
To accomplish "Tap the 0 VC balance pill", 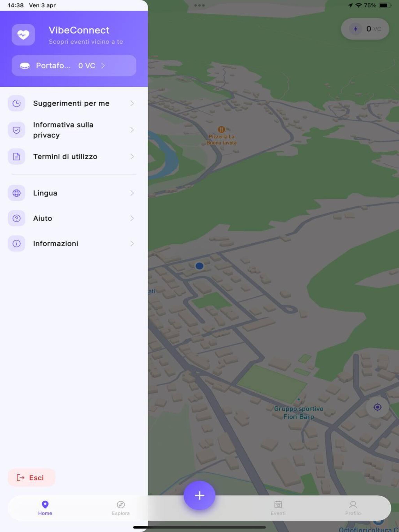I will 365,29.
